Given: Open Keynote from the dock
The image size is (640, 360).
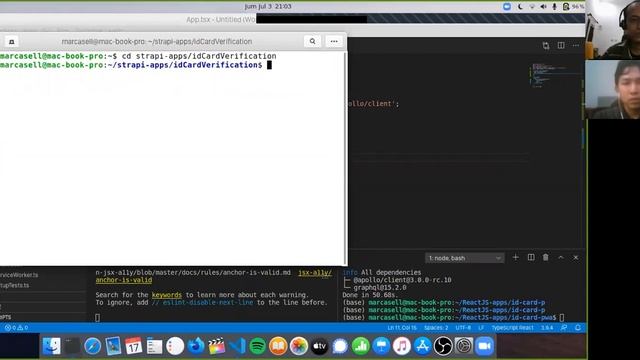Looking at the screenshot, I should 381,346.
